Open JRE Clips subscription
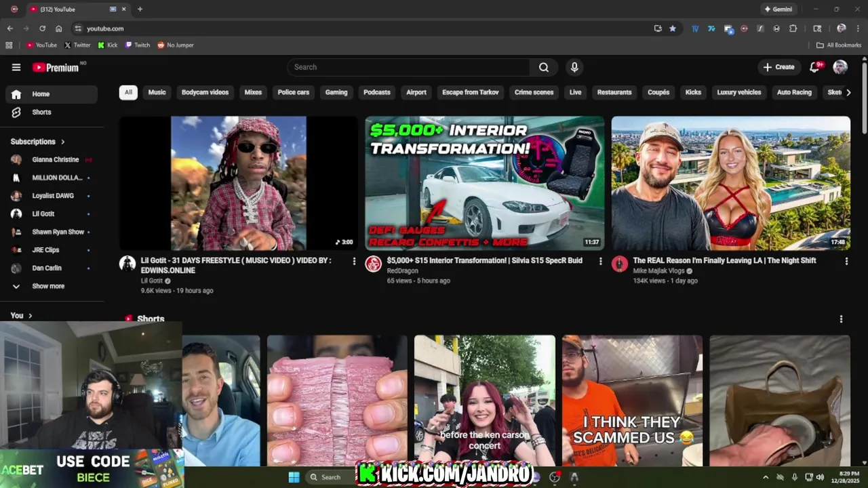The width and height of the screenshot is (868, 488). point(52,250)
